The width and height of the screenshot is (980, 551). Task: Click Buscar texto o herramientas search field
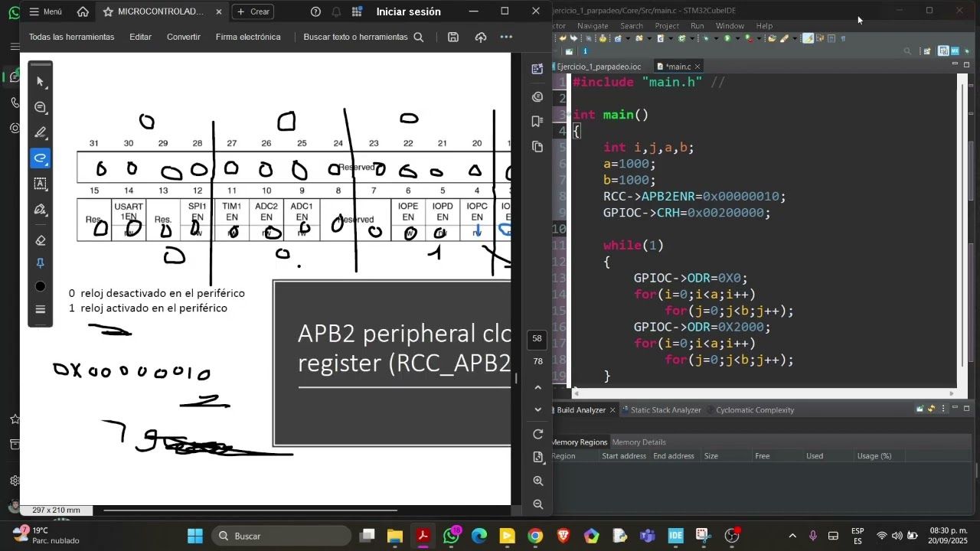point(363,37)
